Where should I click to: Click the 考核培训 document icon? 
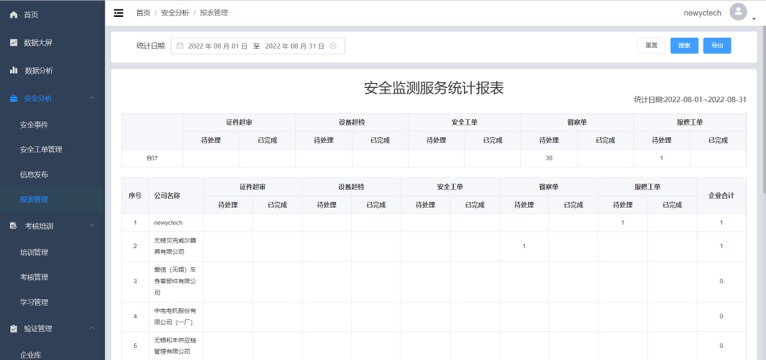tap(14, 226)
